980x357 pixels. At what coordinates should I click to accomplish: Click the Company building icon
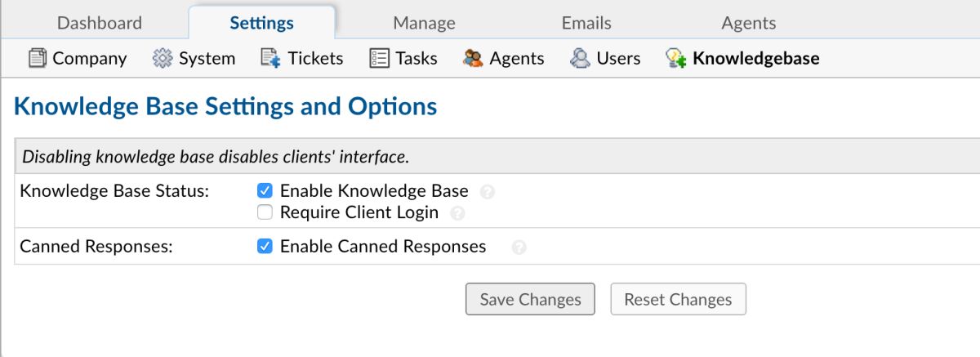[38, 58]
